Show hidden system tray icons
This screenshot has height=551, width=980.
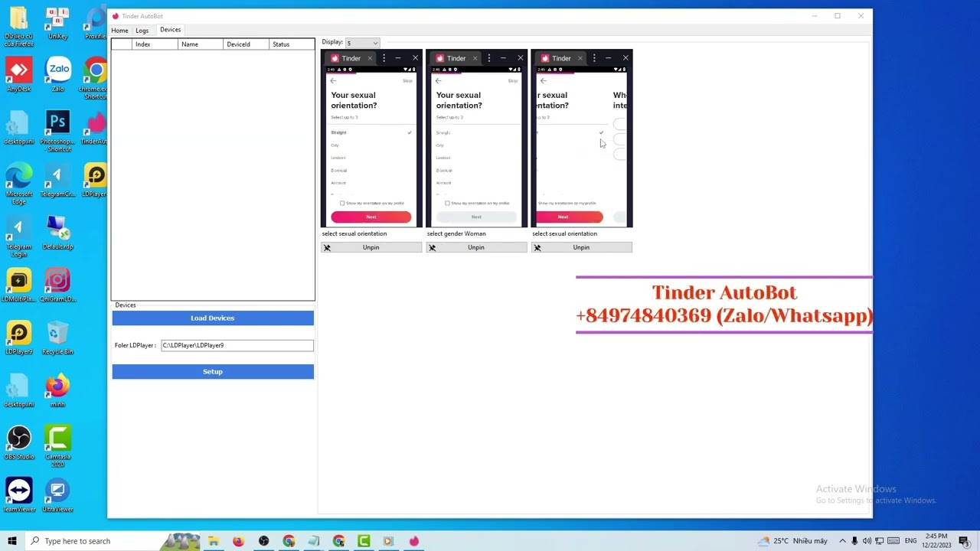pos(841,541)
